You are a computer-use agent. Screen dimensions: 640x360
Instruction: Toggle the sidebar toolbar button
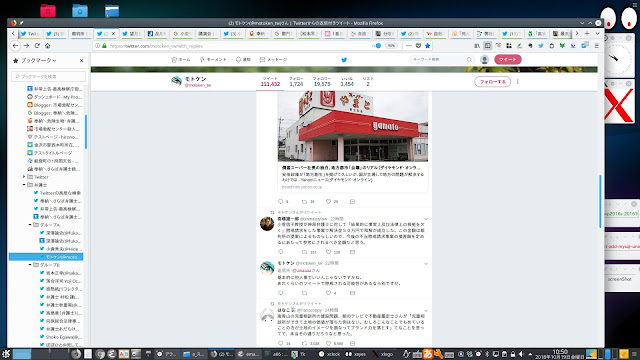pos(487,46)
